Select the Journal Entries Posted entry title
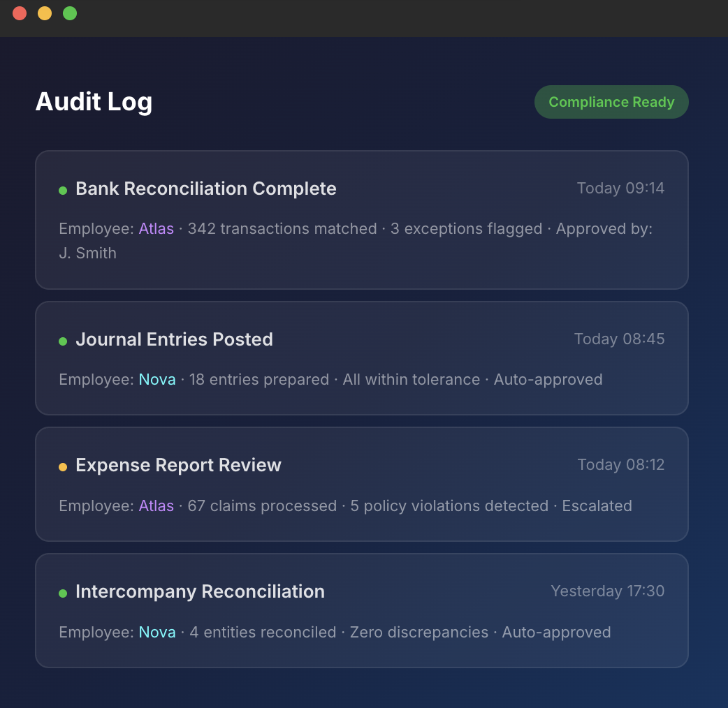728x708 pixels. click(174, 340)
